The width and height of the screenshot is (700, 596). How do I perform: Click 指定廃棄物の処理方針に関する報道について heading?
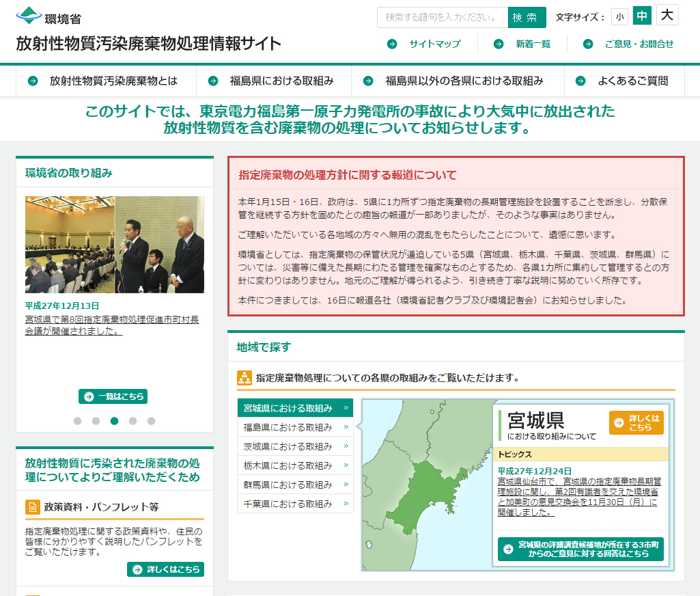(348, 175)
